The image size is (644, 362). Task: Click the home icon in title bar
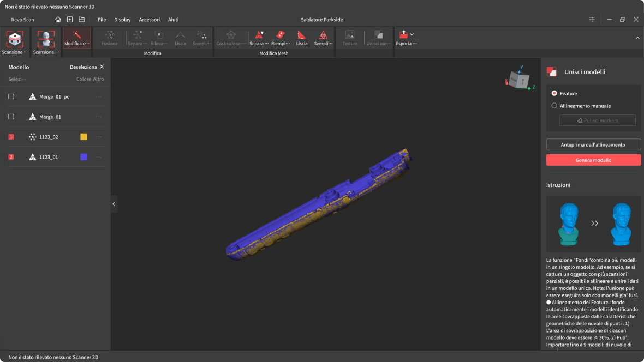58,20
